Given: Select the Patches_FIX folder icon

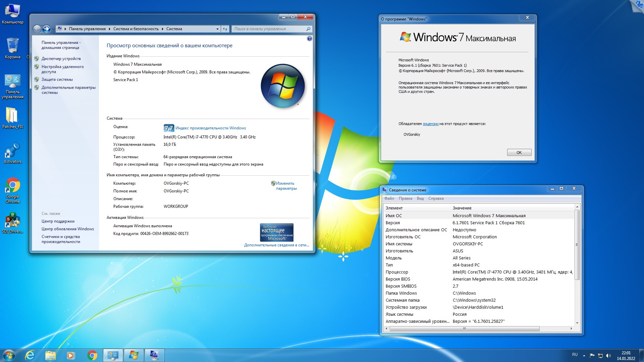Looking at the screenshot, I should pyautogui.click(x=13, y=118).
